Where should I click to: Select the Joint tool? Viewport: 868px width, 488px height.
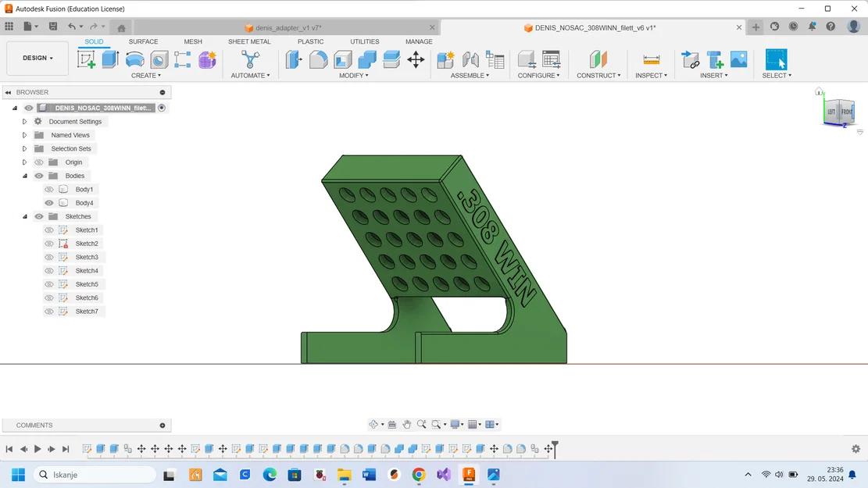pyautogui.click(x=470, y=60)
